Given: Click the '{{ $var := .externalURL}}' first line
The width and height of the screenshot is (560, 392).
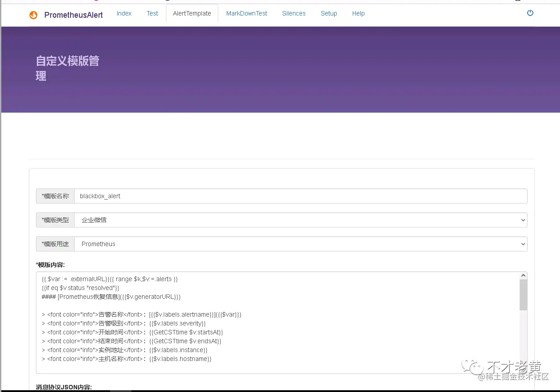Looking at the screenshot, I should click(110, 279).
